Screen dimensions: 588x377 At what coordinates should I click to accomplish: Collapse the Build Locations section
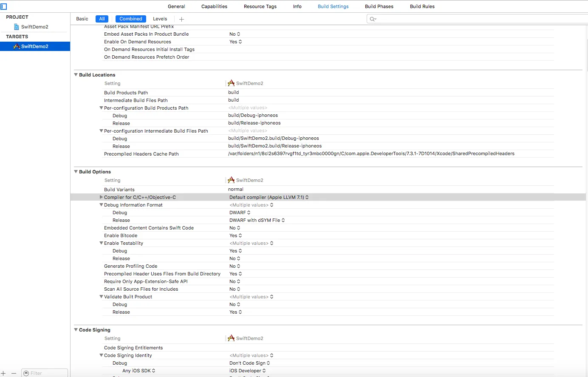pyautogui.click(x=76, y=75)
